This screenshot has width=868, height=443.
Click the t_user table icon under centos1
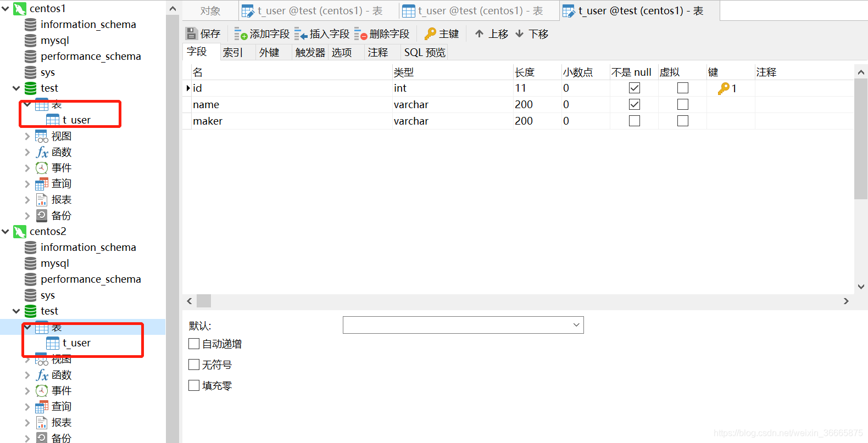[53, 120]
